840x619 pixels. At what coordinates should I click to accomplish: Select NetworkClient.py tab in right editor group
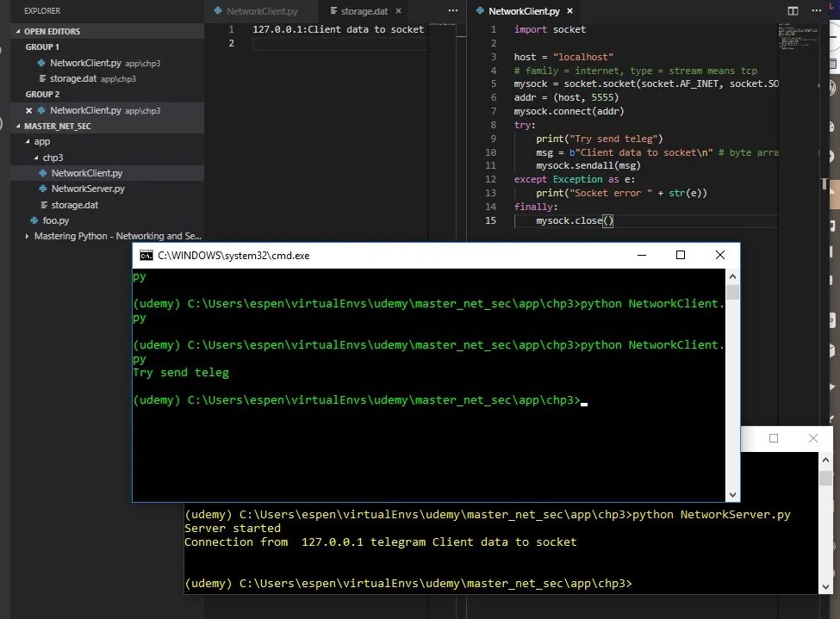[x=524, y=10]
